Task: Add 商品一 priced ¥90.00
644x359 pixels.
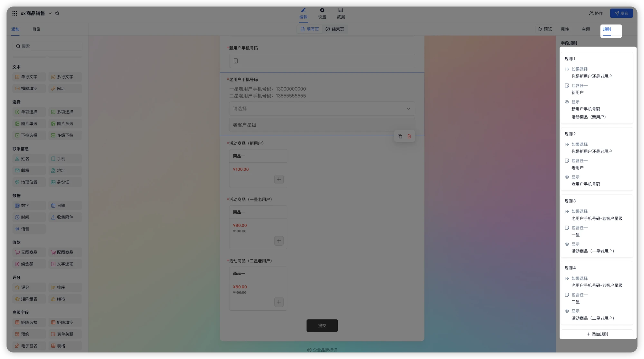Action: pos(279,241)
